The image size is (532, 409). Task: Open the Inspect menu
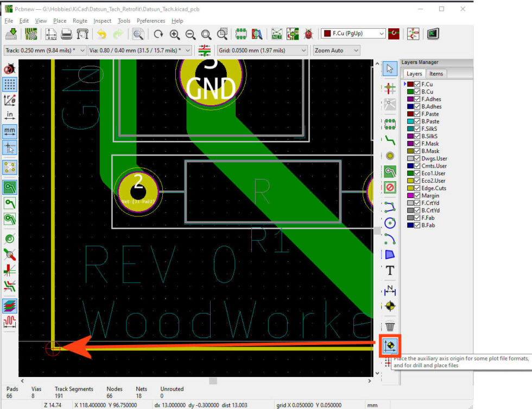point(102,21)
